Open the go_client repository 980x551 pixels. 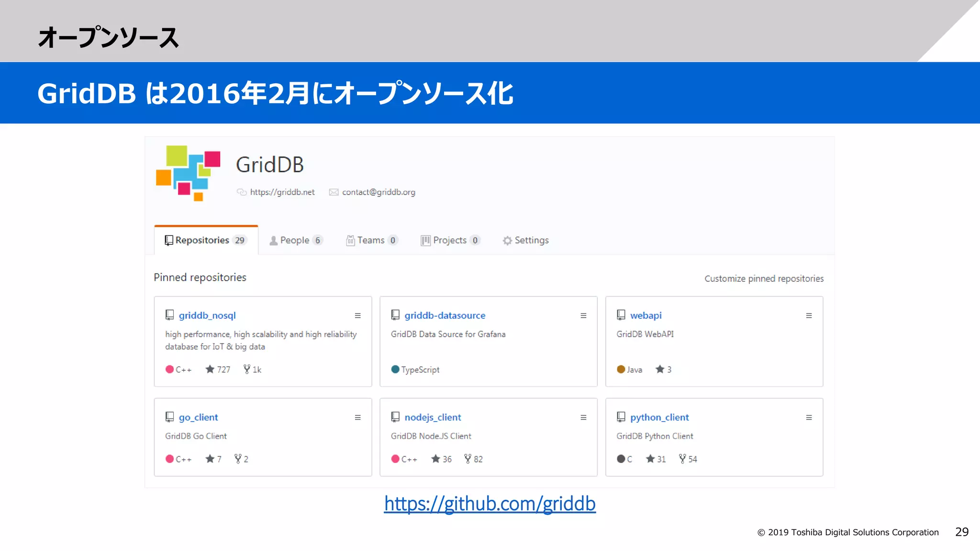point(198,417)
